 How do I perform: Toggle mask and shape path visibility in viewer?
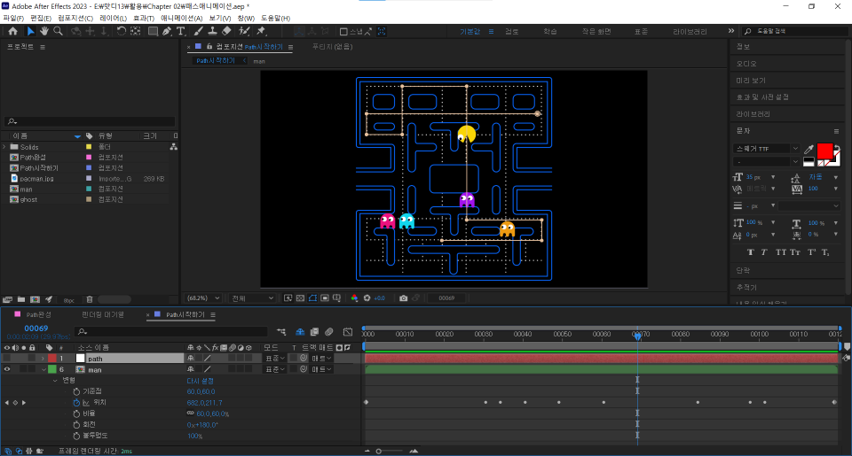pos(313,298)
